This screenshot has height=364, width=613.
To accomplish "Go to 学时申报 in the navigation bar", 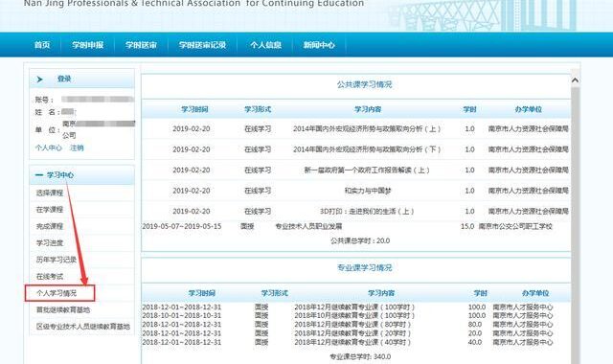I will point(88,45).
